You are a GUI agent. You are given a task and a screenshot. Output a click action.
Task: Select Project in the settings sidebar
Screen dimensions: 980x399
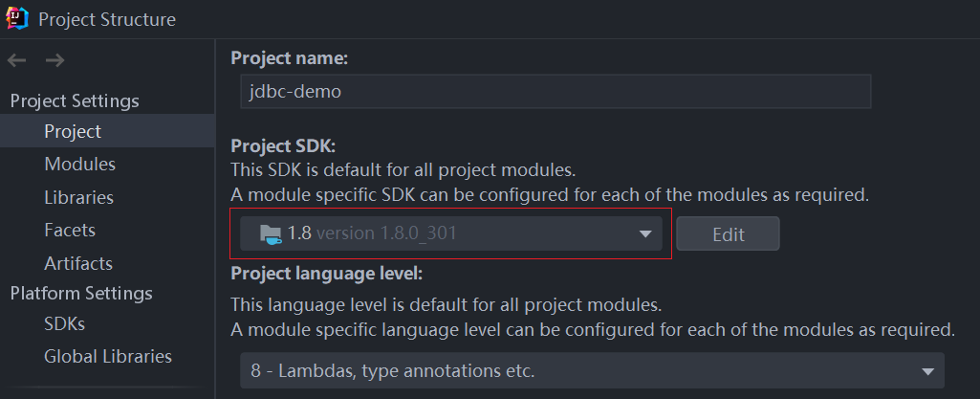click(73, 132)
